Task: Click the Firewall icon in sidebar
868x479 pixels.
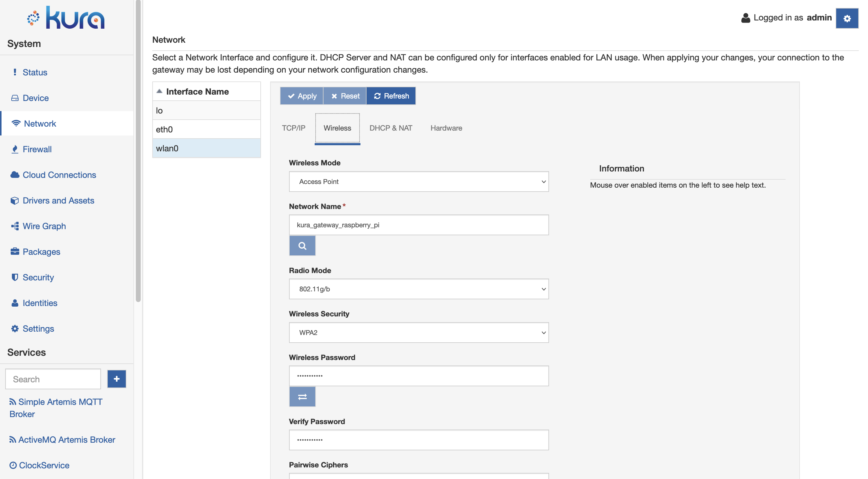Action: coord(15,149)
